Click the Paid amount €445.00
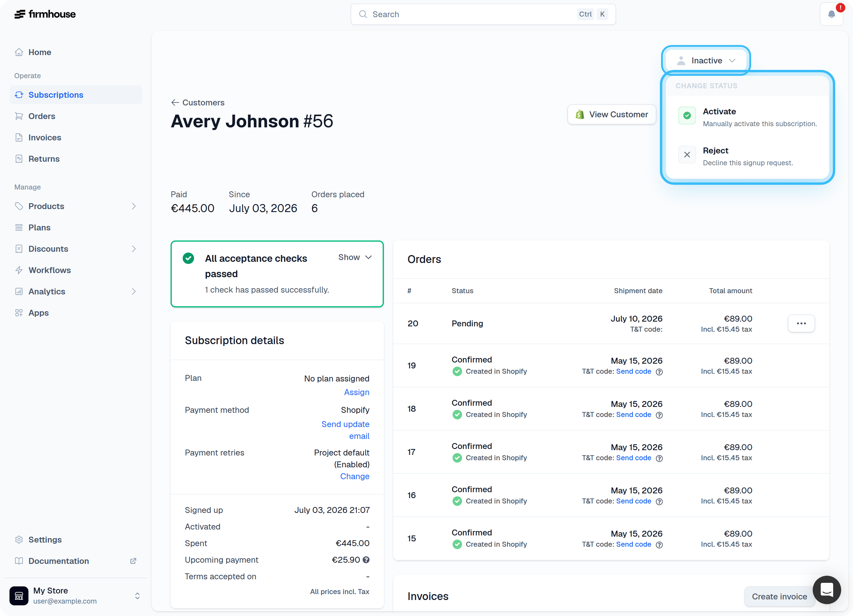853x616 pixels. (192, 208)
